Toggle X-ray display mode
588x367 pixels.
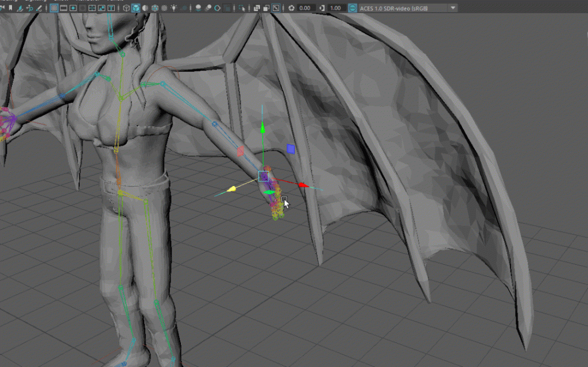pos(257,8)
